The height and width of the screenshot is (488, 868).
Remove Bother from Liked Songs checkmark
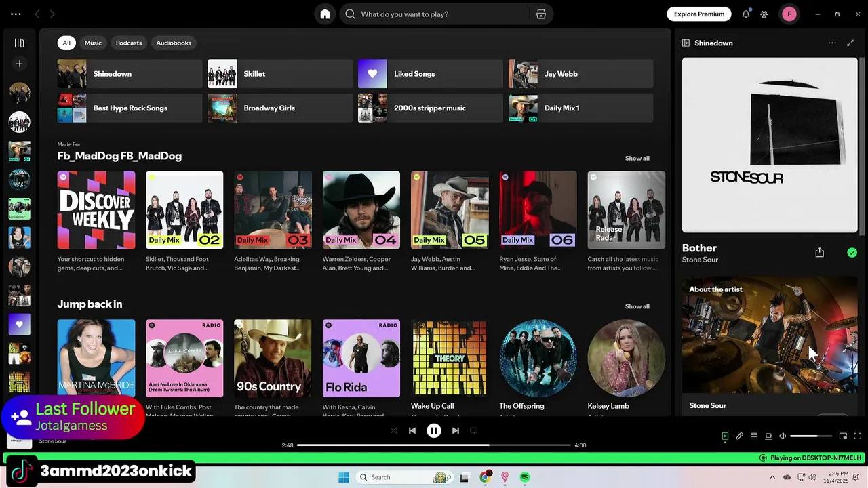pyautogui.click(x=852, y=253)
